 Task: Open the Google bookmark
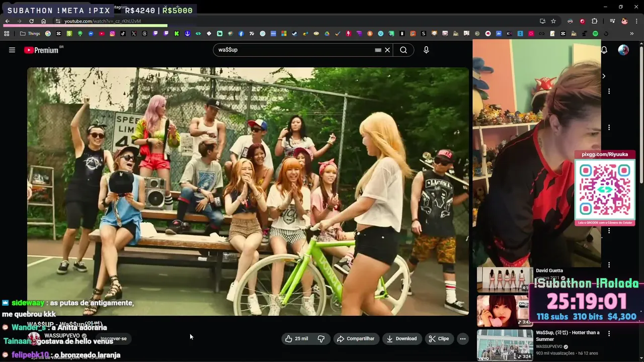point(48,34)
